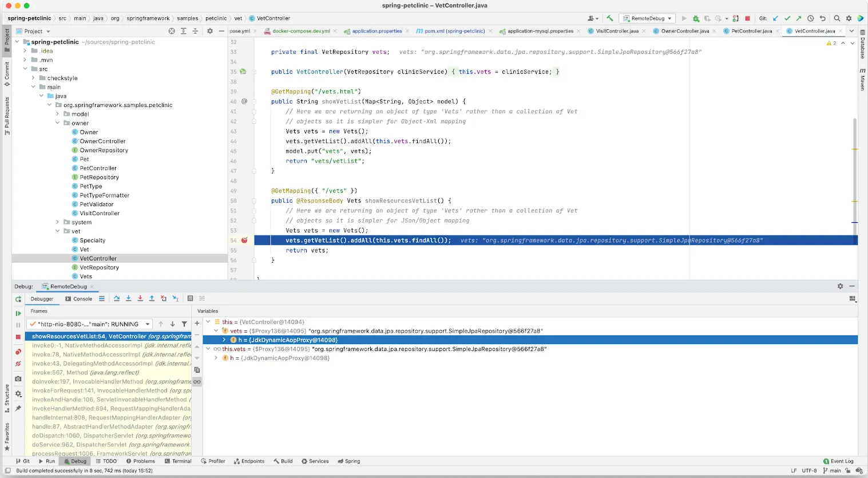Open the RemoteDebug run configuration dropdown
This screenshot has height=478, width=868.
(669, 18)
